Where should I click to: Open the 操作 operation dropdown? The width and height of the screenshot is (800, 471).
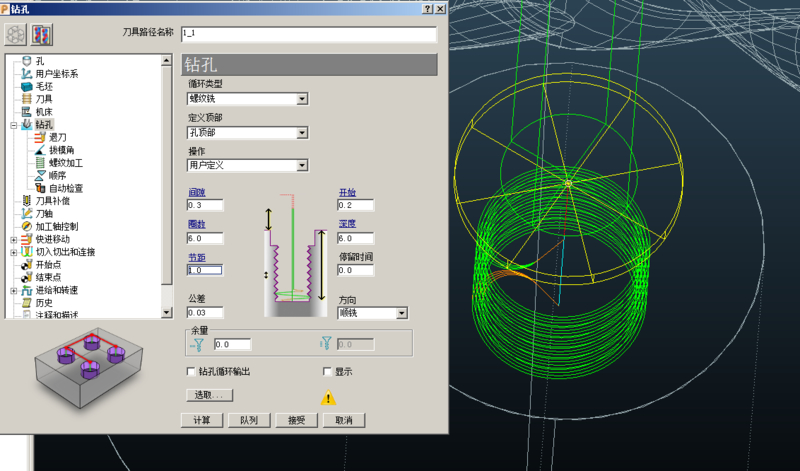click(302, 165)
